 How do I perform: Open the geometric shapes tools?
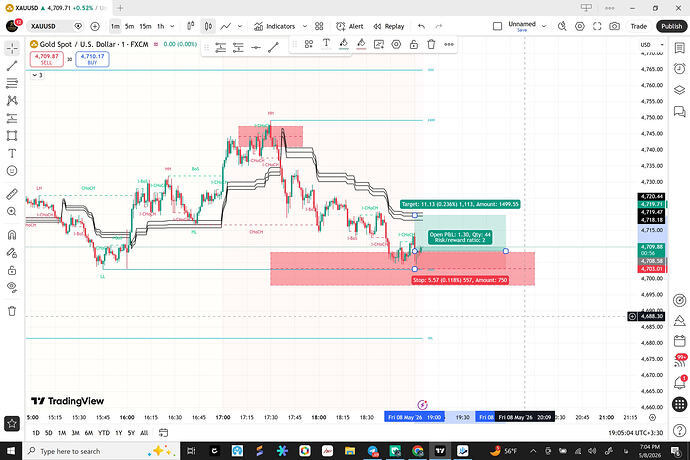(12, 136)
